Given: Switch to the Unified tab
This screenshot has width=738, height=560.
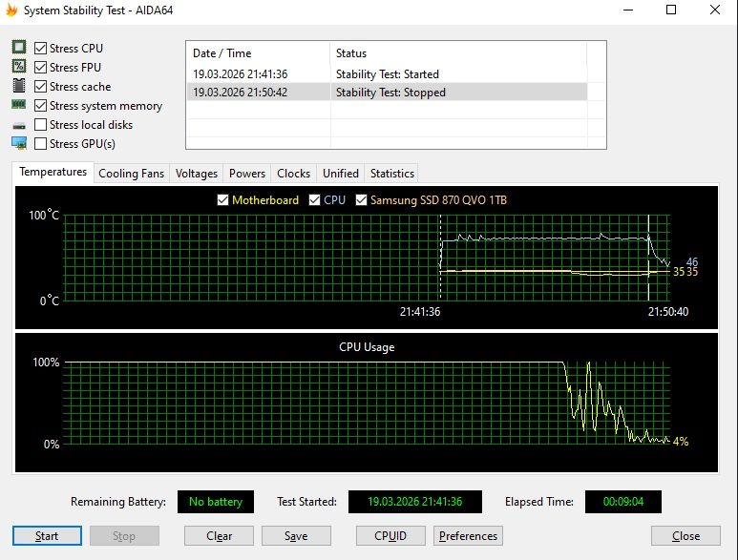Looking at the screenshot, I should [341, 174].
